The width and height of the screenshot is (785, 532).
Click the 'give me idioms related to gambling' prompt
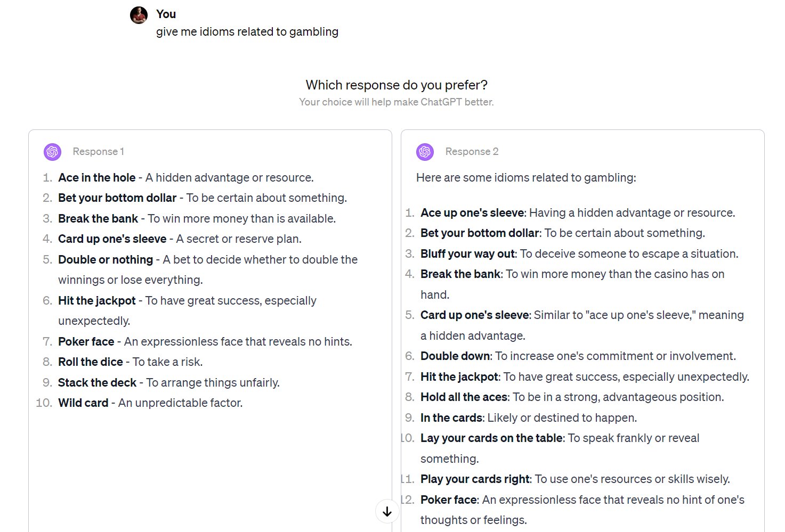click(247, 32)
